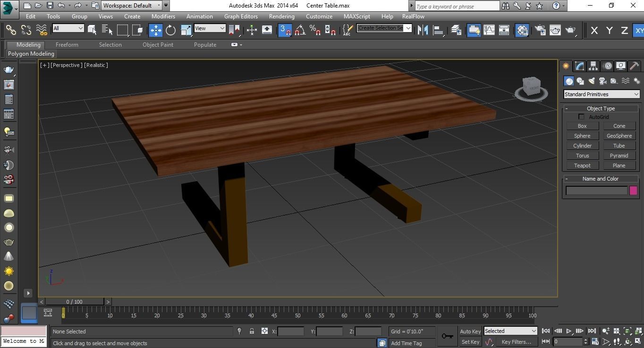The height and width of the screenshot is (348, 644).
Task: Toggle the Selection Lock padlock
Action: 252,331
